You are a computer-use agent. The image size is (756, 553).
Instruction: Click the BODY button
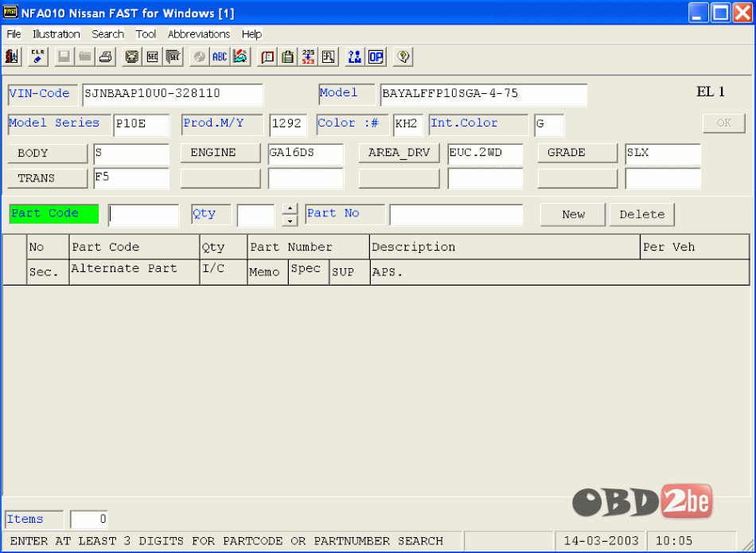47,154
